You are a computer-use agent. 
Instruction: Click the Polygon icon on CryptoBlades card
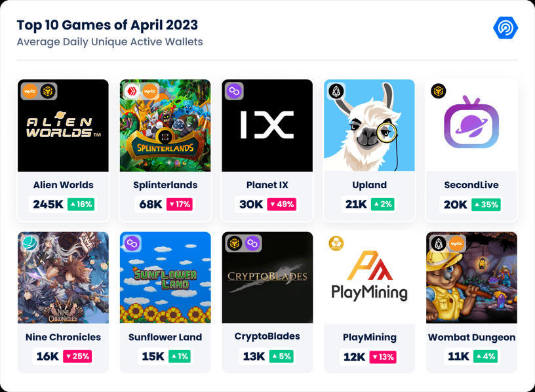click(x=252, y=243)
